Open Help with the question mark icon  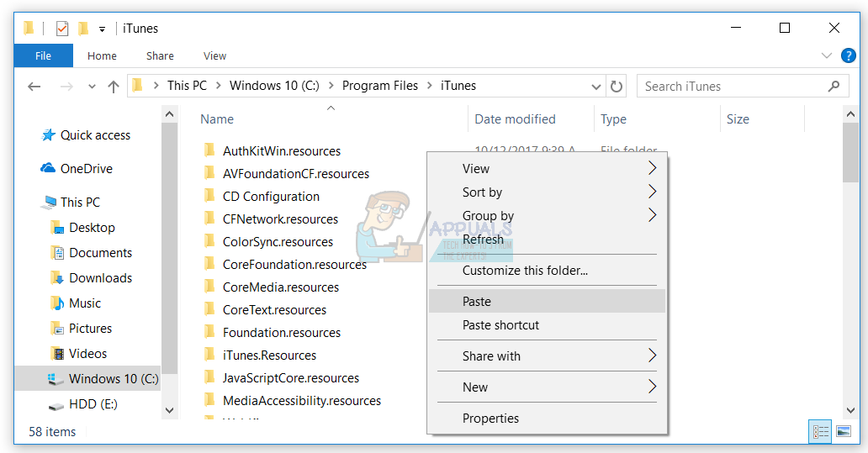coord(848,55)
